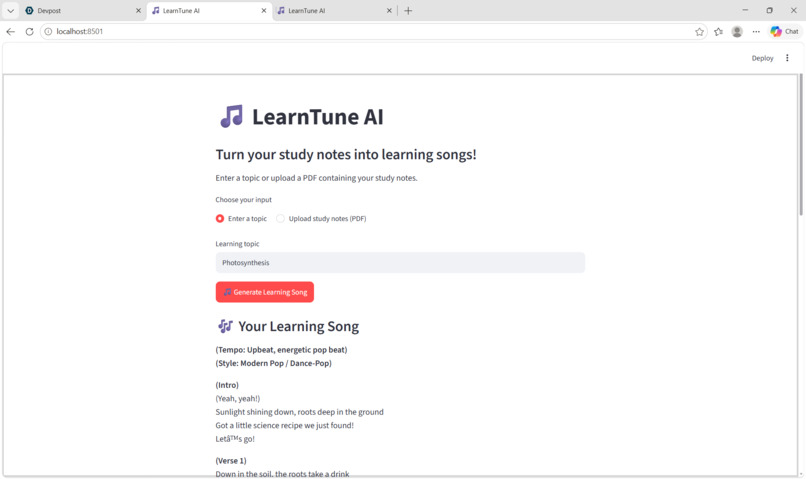Click the subtitle Turn your study notes into learning songs

[x=346, y=154]
